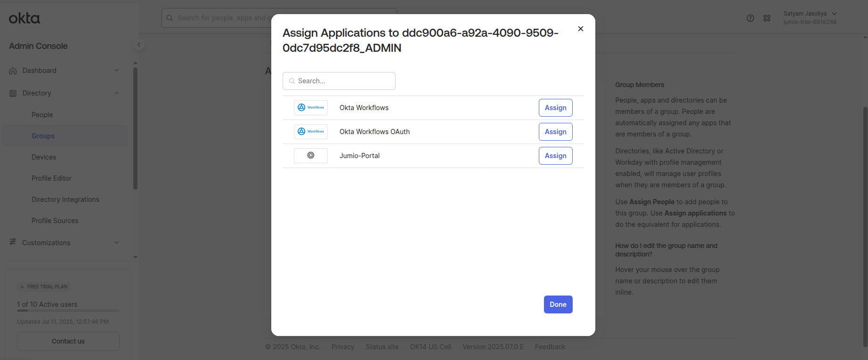Viewport: 868px width, 360px height.
Task: Open the apps grid icon in header
Action: click(767, 18)
